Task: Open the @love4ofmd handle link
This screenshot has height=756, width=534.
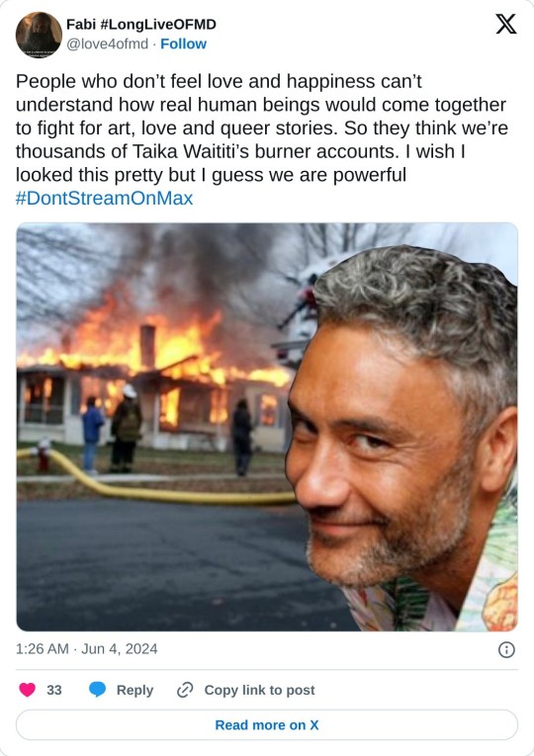Action: click(x=107, y=43)
